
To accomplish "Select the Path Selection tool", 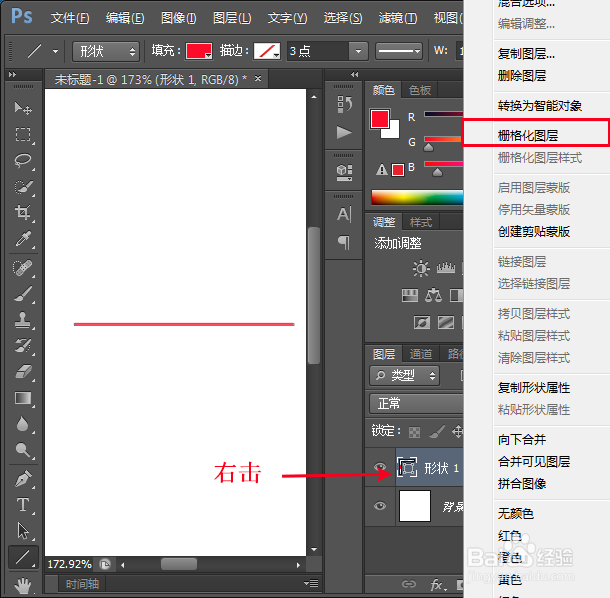I will pyautogui.click(x=23, y=531).
